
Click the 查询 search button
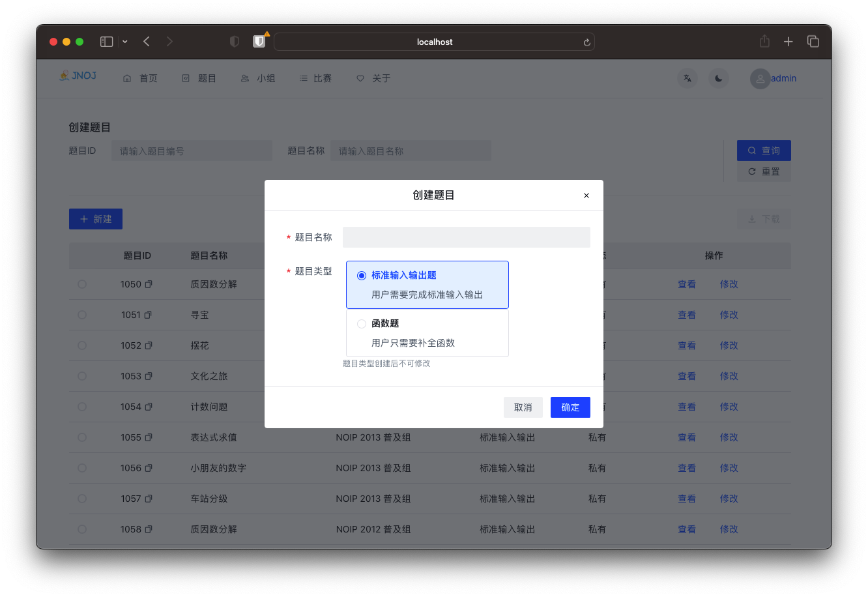[764, 151]
